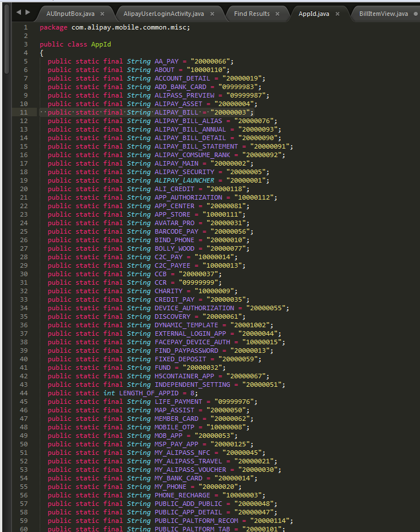This screenshot has height=532, width=420.
Task: Click the ADD_BANK_CARD constant name
Action: (180, 87)
